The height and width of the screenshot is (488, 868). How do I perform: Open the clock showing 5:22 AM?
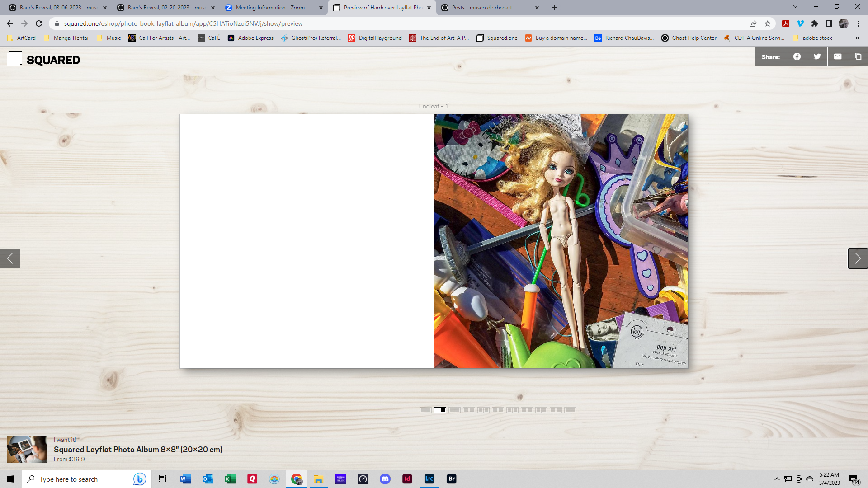pos(829,479)
